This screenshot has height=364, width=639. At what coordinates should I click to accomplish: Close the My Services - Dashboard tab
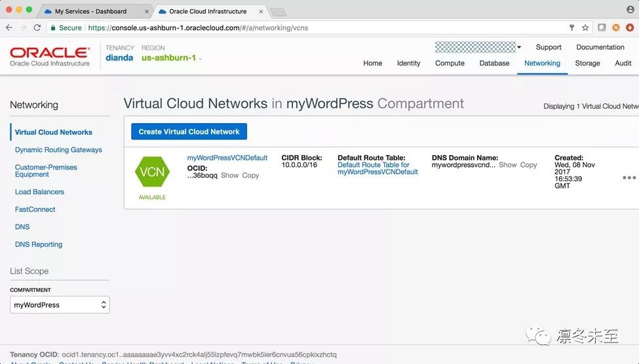(x=147, y=11)
